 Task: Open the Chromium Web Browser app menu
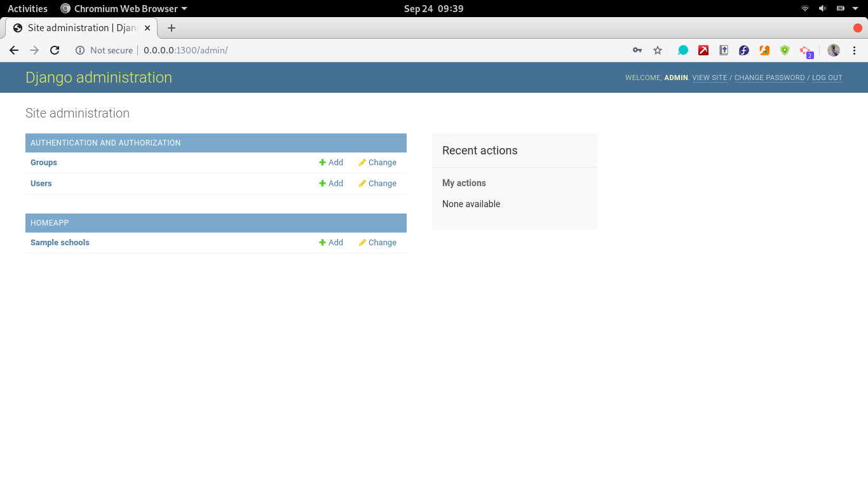pos(124,9)
